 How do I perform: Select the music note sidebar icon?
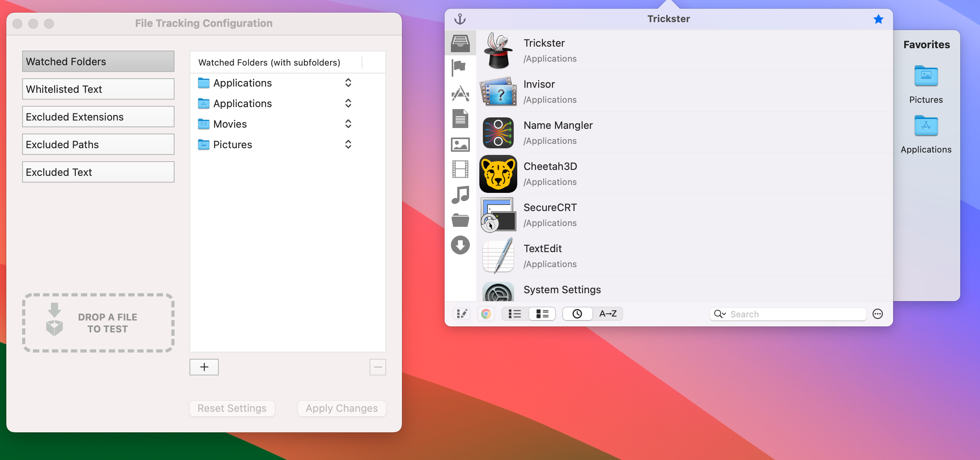(x=461, y=194)
